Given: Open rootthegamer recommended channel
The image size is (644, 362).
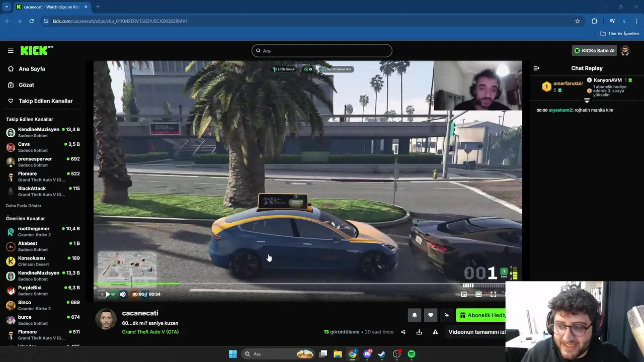Looking at the screenshot, I should click(43, 231).
